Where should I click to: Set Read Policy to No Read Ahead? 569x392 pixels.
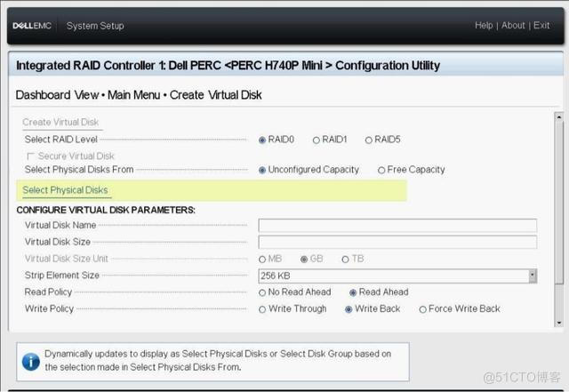click(x=262, y=292)
